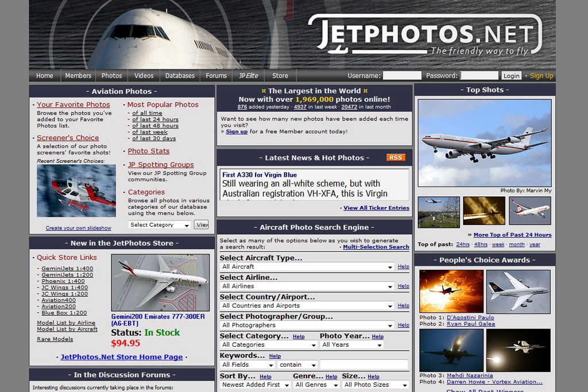
Task: View popular photos of last 48 hours
Action: (155, 126)
